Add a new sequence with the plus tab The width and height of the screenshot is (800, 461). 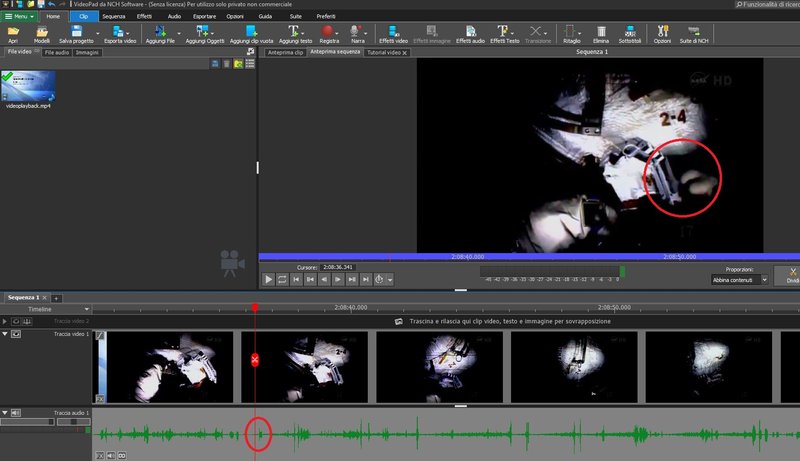pyautogui.click(x=56, y=298)
